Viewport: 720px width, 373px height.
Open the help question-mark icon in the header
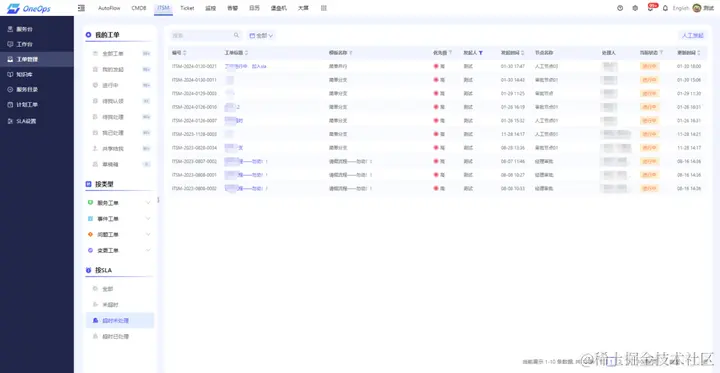point(620,8)
